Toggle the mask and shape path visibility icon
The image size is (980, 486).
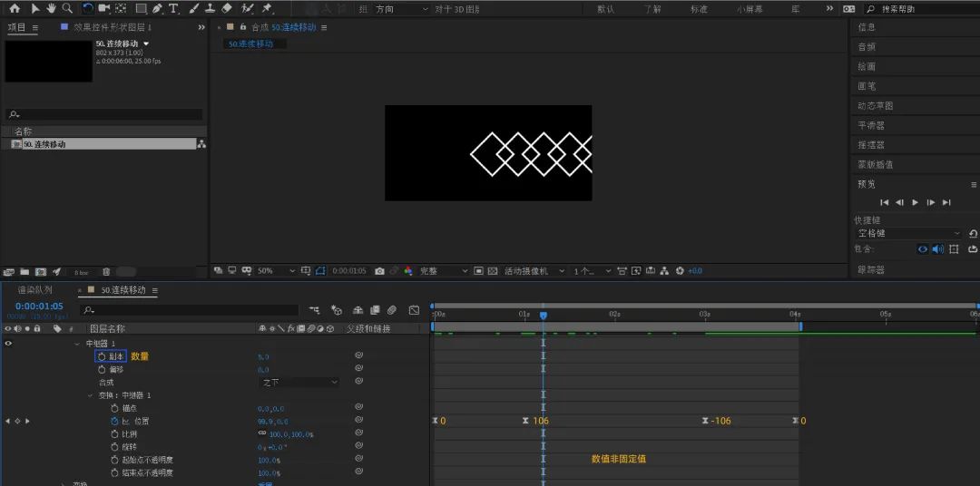pyautogui.click(x=320, y=271)
